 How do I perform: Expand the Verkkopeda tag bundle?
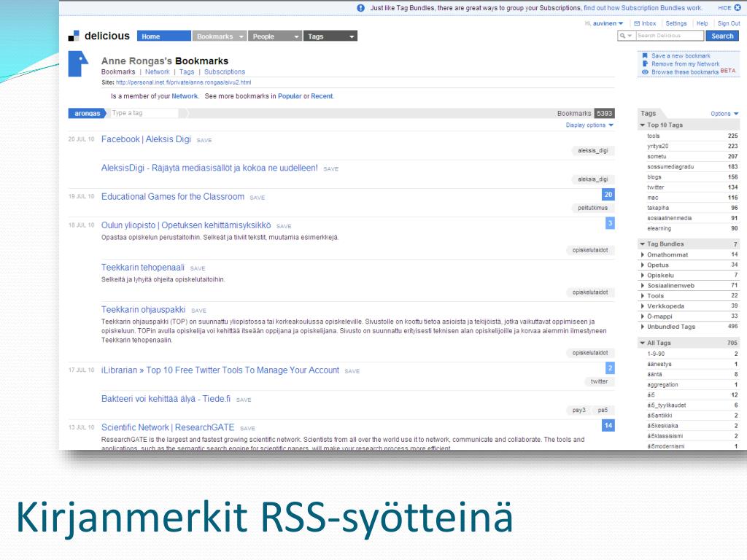643,306
